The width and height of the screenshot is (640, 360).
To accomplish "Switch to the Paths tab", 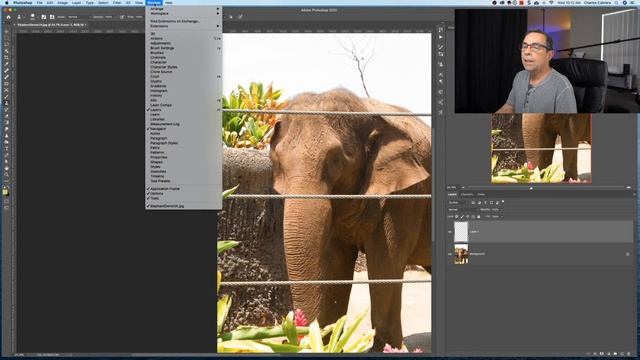I will [481, 194].
